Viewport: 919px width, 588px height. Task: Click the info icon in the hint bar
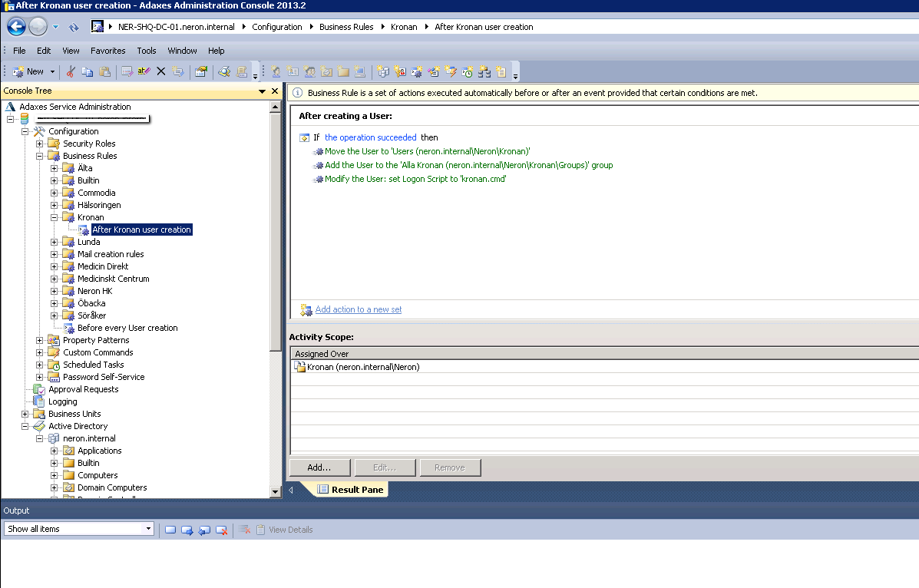[298, 93]
